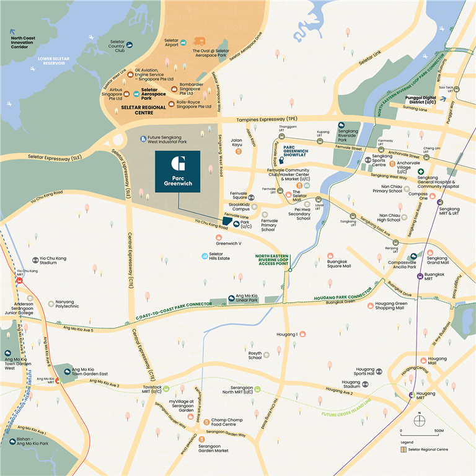Select the Seletar Airport plane icon
The image size is (476, 476).
tap(183, 43)
